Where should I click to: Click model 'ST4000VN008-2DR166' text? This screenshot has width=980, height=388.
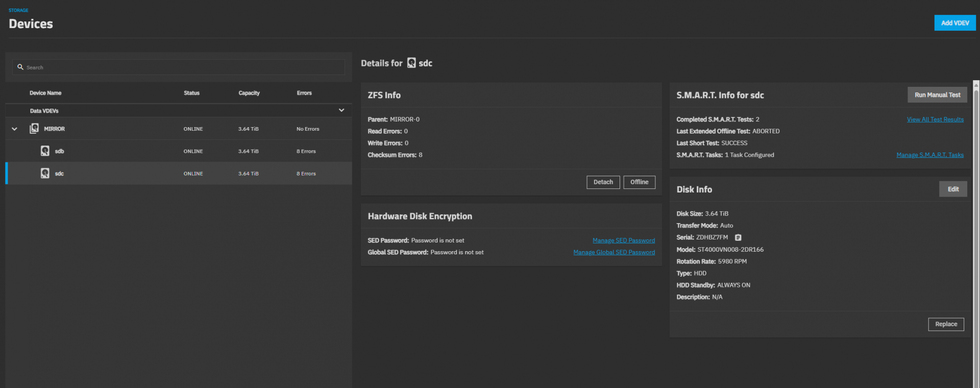tap(730, 250)
